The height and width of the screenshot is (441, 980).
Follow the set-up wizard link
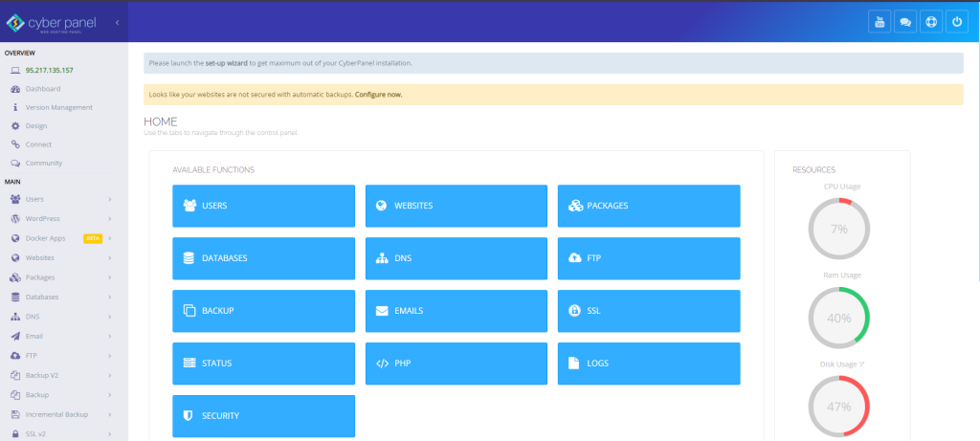pyautogui.click(x=226, y=63)
